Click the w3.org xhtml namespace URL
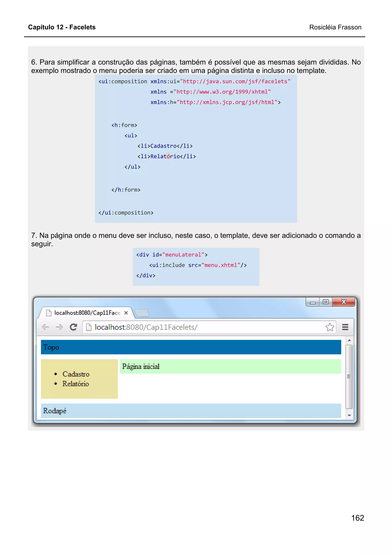This screenshot has height=555, width=392. click(x=222, y=92)
